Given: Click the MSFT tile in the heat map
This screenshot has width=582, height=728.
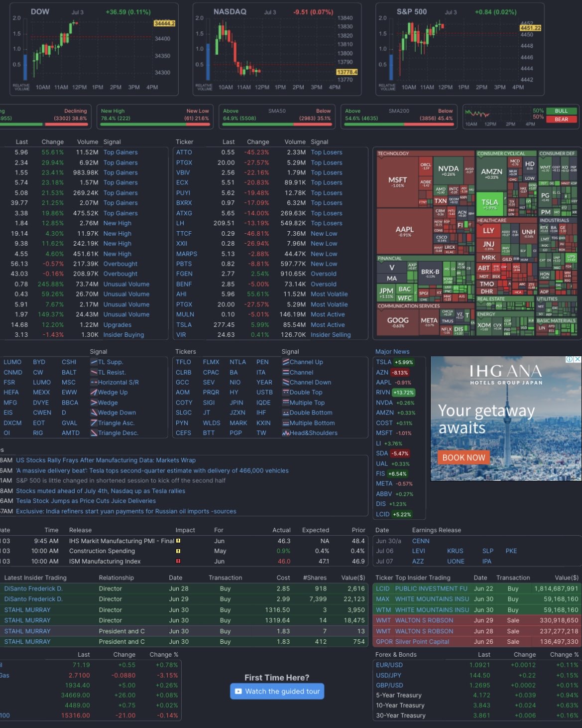Looking at the screenshot, I should click(397, 182).
